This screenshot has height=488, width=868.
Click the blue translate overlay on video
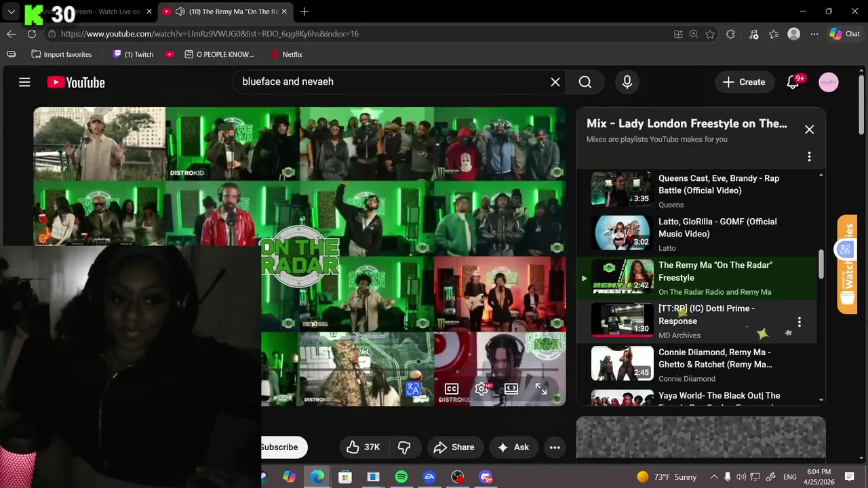click(x=413, y=389)
